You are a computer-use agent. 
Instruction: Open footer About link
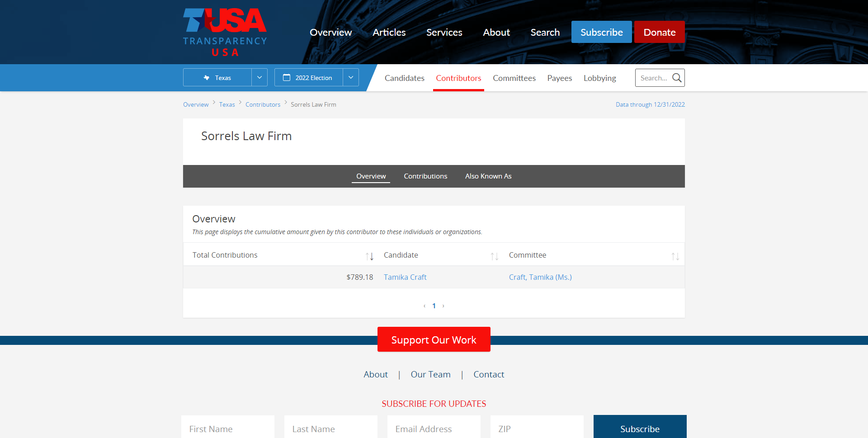[376, 374]
